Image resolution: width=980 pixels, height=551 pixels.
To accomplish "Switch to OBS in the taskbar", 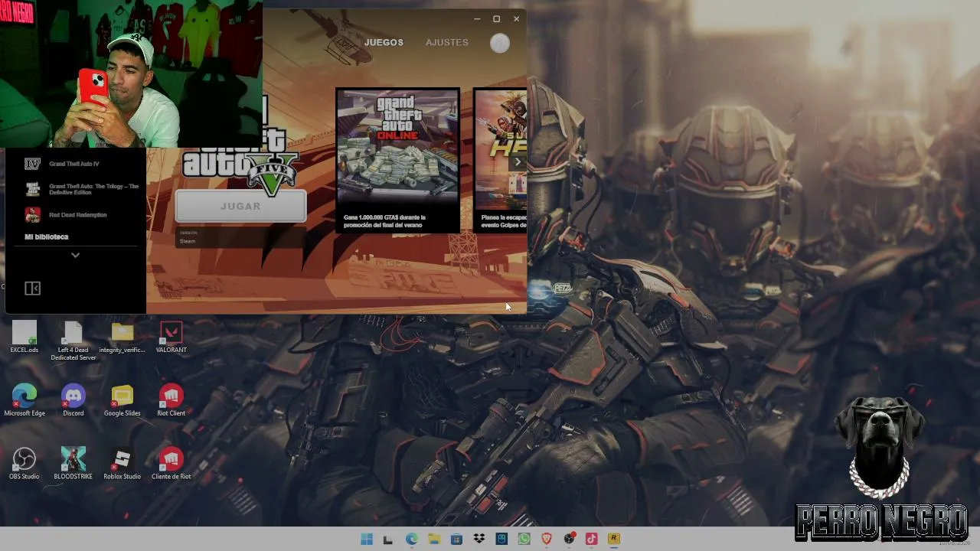I will coord(569,540).
